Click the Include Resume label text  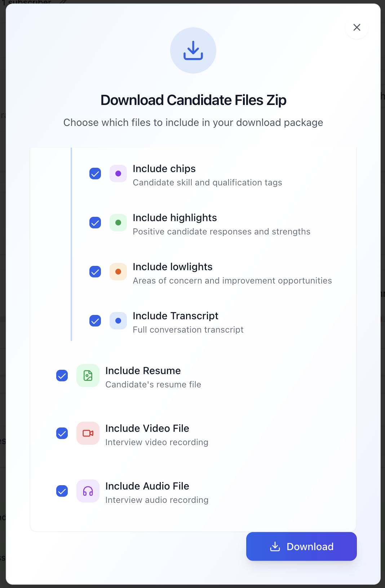143,370
